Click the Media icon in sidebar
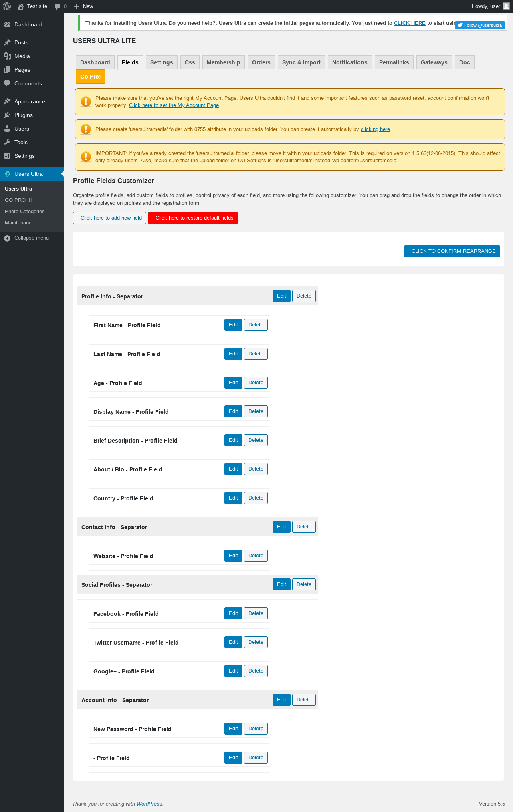513x812 pixels. click(x=7, y=56)
